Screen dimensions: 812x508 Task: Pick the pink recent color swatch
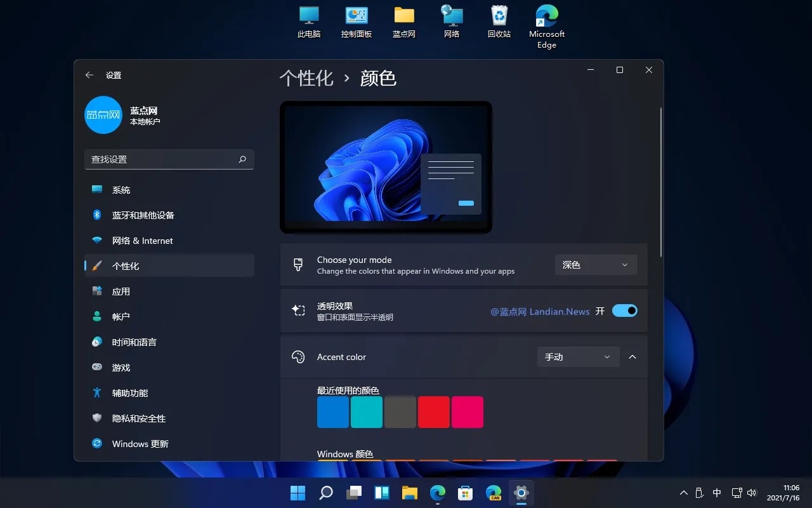468,412
